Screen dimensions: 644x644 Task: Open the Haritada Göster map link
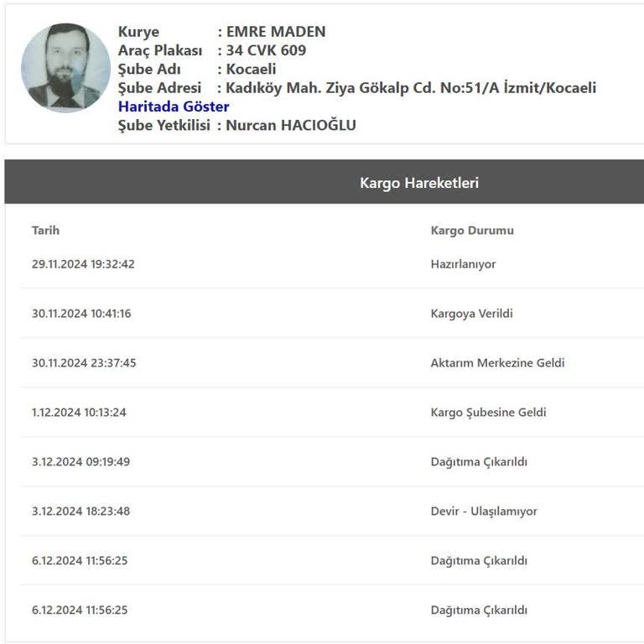[174, 106]
